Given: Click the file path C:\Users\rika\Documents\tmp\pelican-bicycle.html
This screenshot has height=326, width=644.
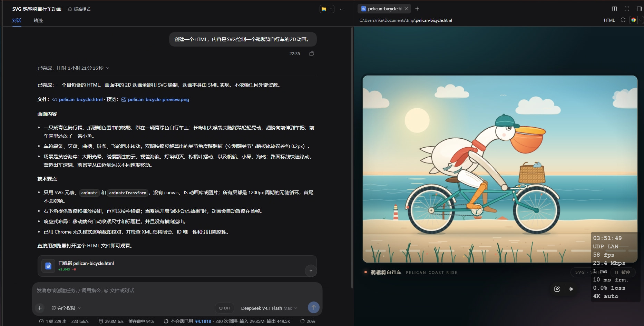Looking at the screenshot, I should click(406, 20).
